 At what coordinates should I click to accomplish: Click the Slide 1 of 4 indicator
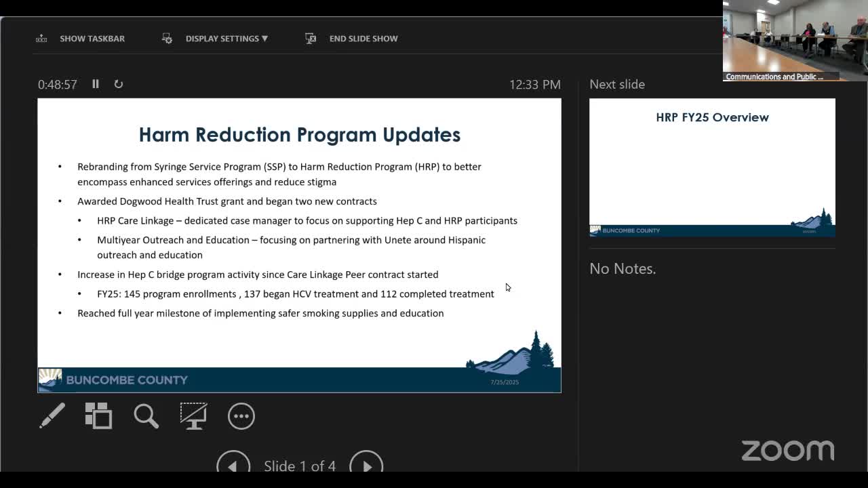coord(300,466)
